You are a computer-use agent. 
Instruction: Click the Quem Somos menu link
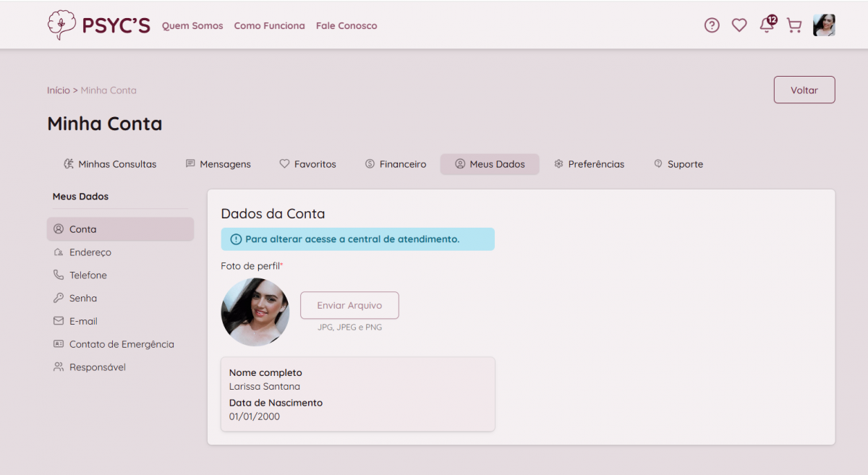click(192, 25)
